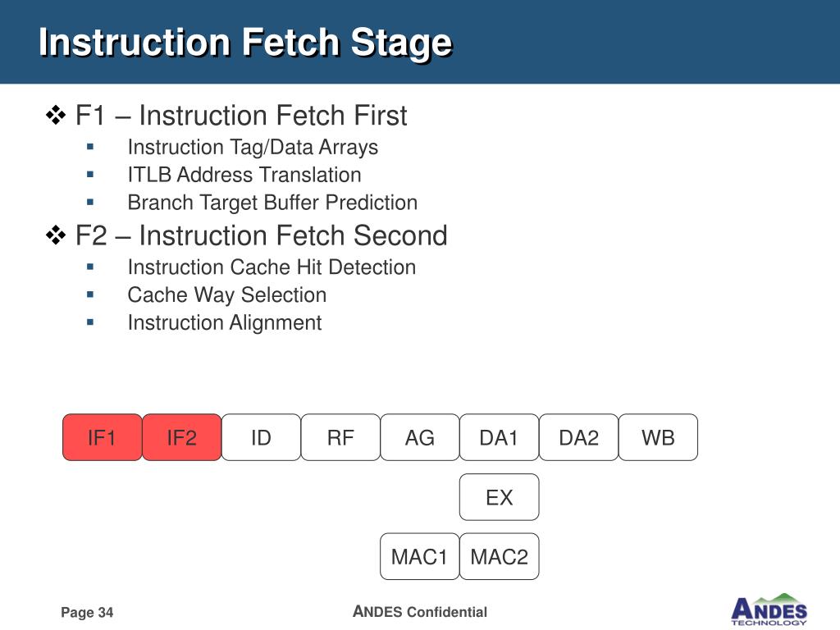The image size is (840, 630).
Task: Click the red IF1 pipeline stage box
Action: tap(103, 437)
